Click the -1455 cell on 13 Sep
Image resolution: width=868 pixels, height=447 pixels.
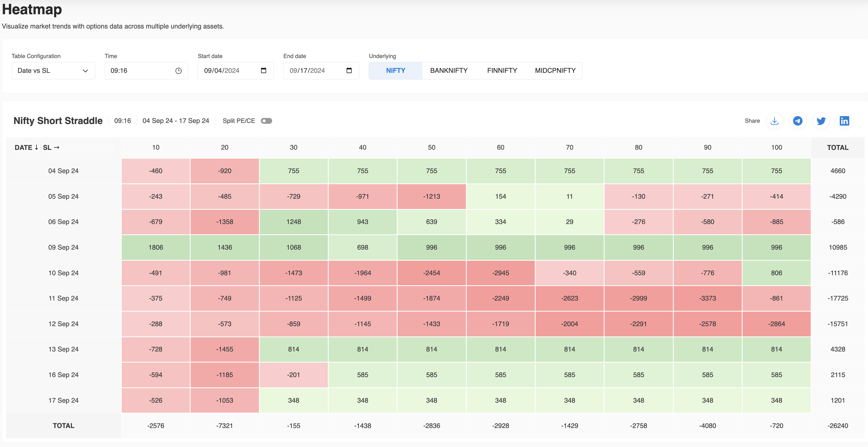(x=224, y=349)
